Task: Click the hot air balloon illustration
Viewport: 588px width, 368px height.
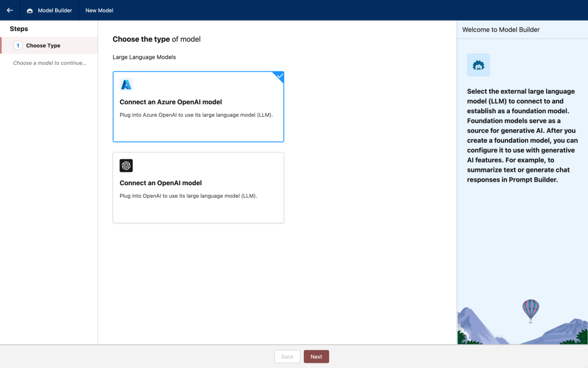Action: 531,310
